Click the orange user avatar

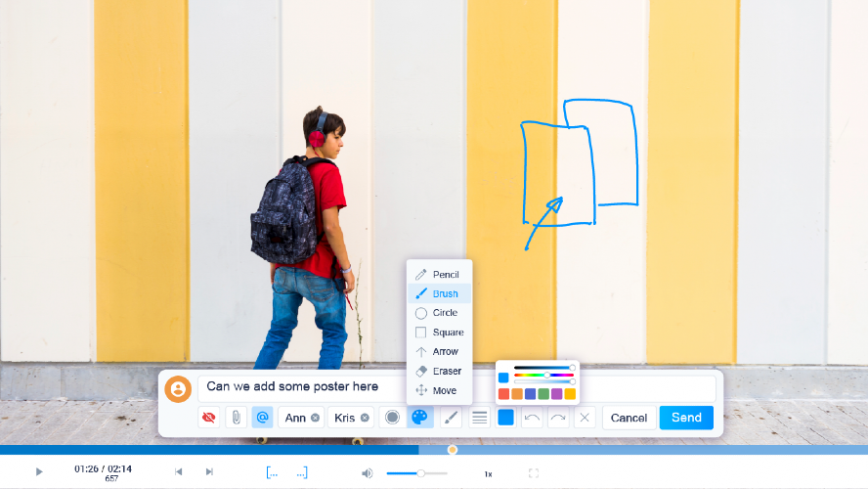[178, 389]
